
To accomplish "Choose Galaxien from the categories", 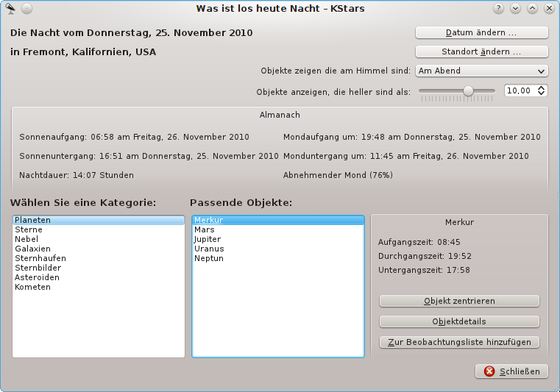I will (32, 249).
